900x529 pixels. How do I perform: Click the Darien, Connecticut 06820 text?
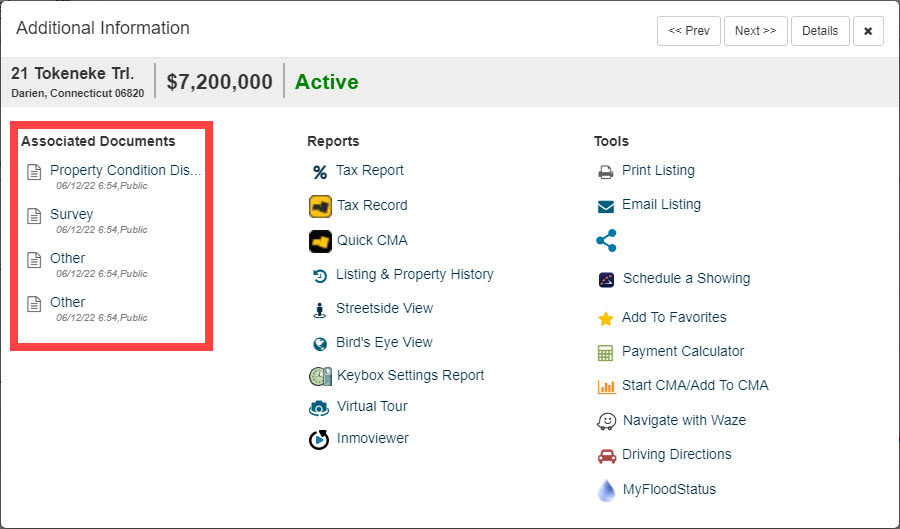click(x=77, y=94)
